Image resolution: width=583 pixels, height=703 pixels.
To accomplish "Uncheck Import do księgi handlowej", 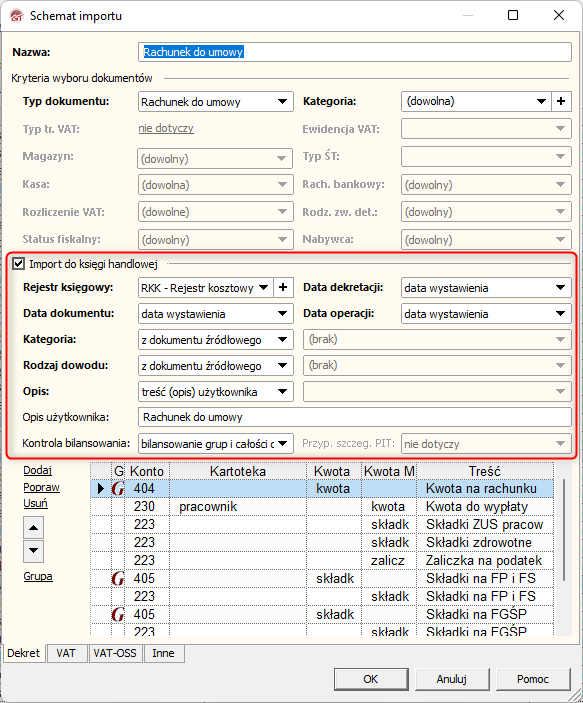I will click(x=18, y=264).
